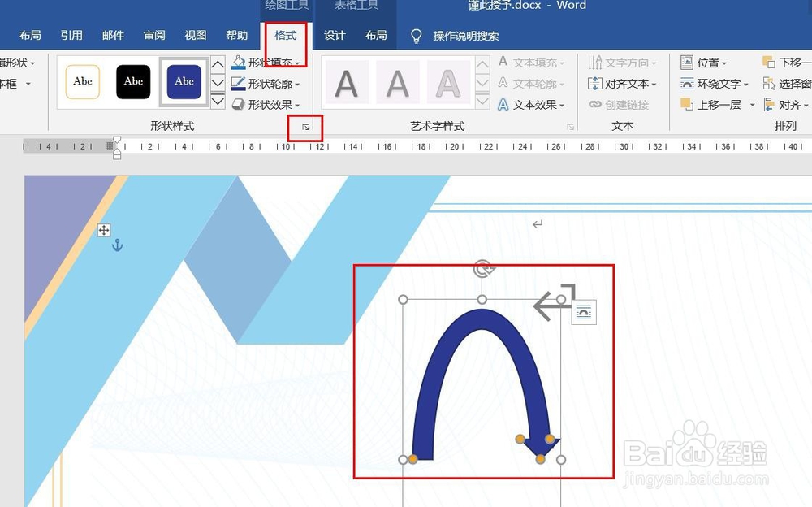Open the 文本轮廓 dropdown
Image resolution: width=812 pixels, height=507 pixels.
(x=531, y=84)
